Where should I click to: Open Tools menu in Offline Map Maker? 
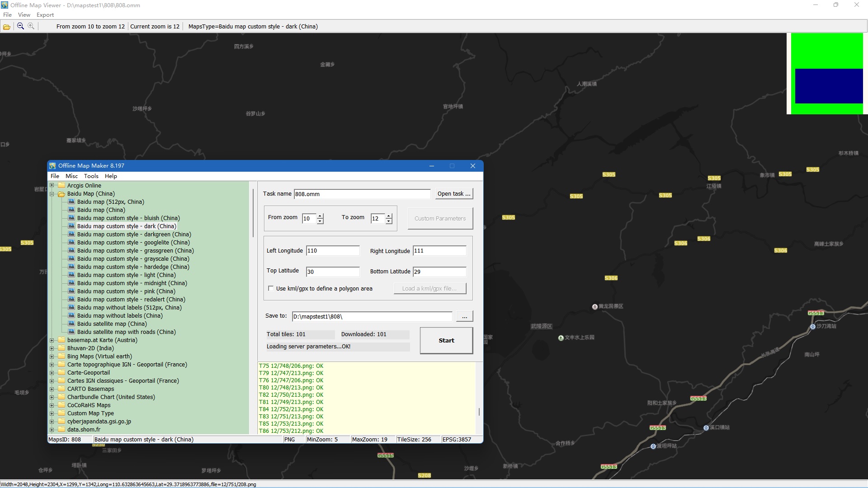91,176
